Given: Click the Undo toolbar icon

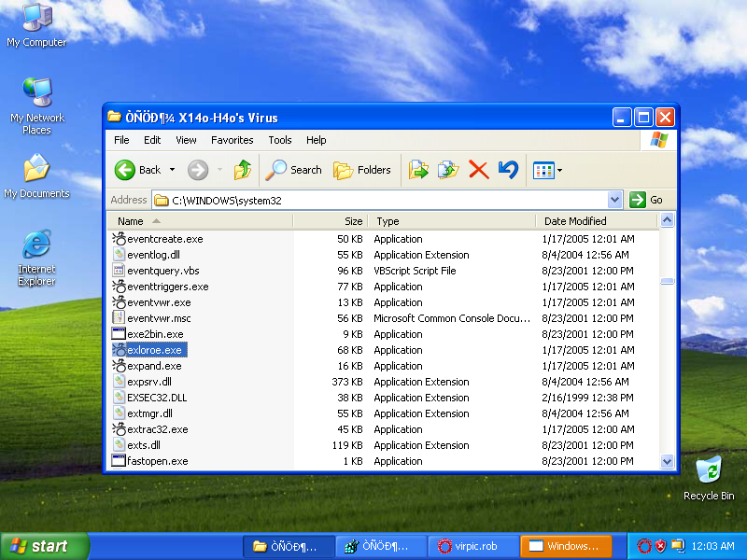Looking at the screenshot, I should (x=508, y=170).
